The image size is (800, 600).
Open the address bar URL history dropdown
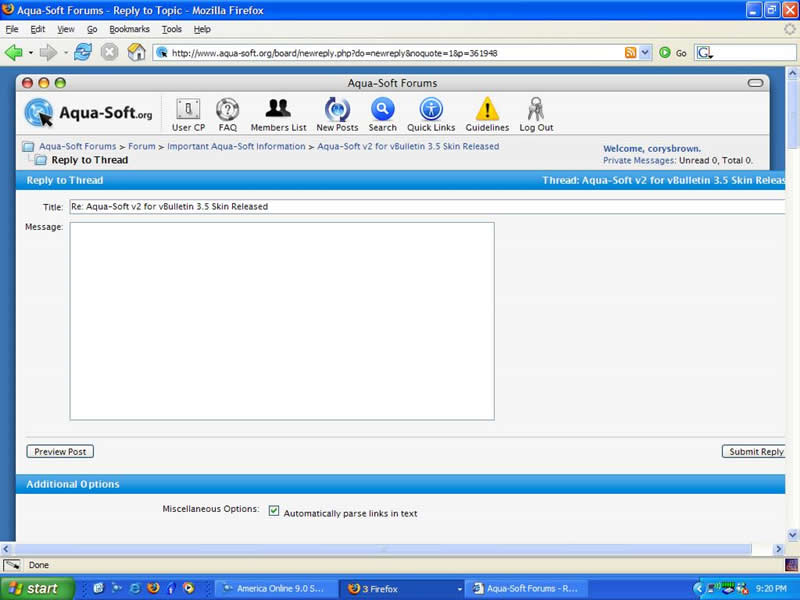[x=645, y=53]
